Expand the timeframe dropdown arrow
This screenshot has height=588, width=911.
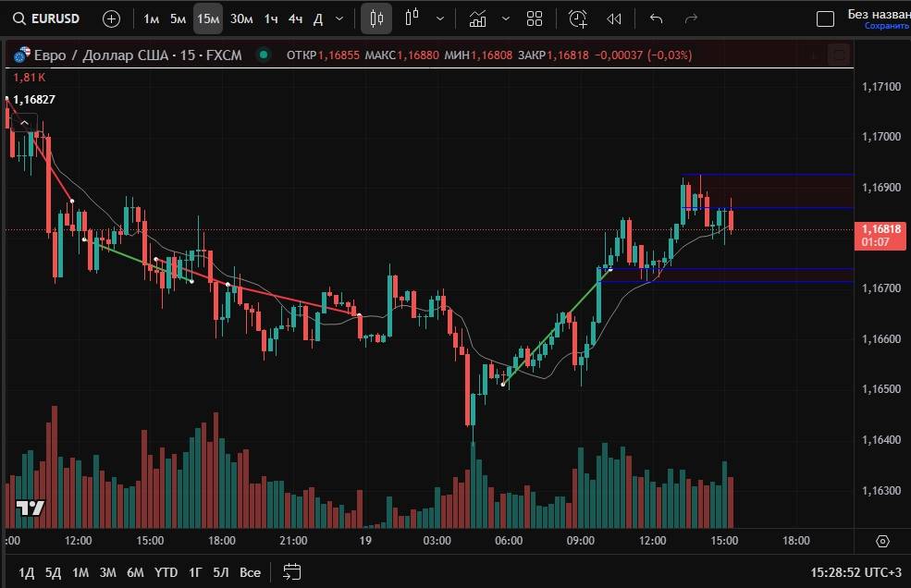click(339, 18)
